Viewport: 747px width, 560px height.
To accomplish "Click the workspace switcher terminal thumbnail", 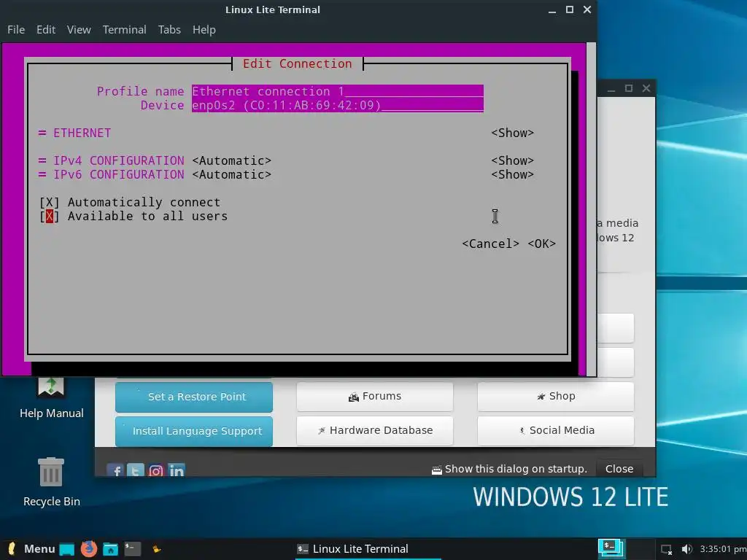I will coord(611,548).
